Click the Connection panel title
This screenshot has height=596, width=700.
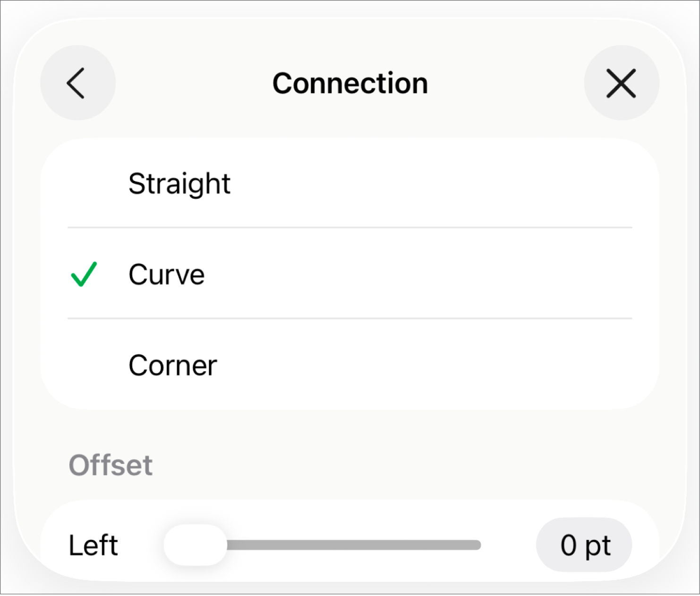click(350, 83)
